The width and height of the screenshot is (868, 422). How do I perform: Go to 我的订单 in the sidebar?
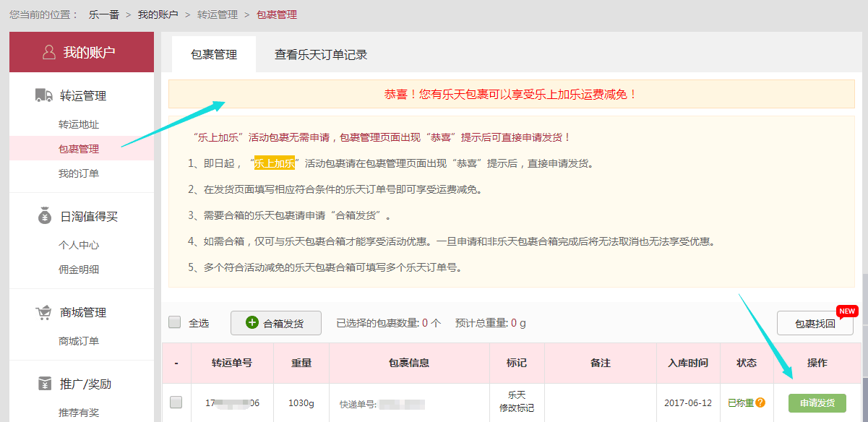click(x=79, y=173)
